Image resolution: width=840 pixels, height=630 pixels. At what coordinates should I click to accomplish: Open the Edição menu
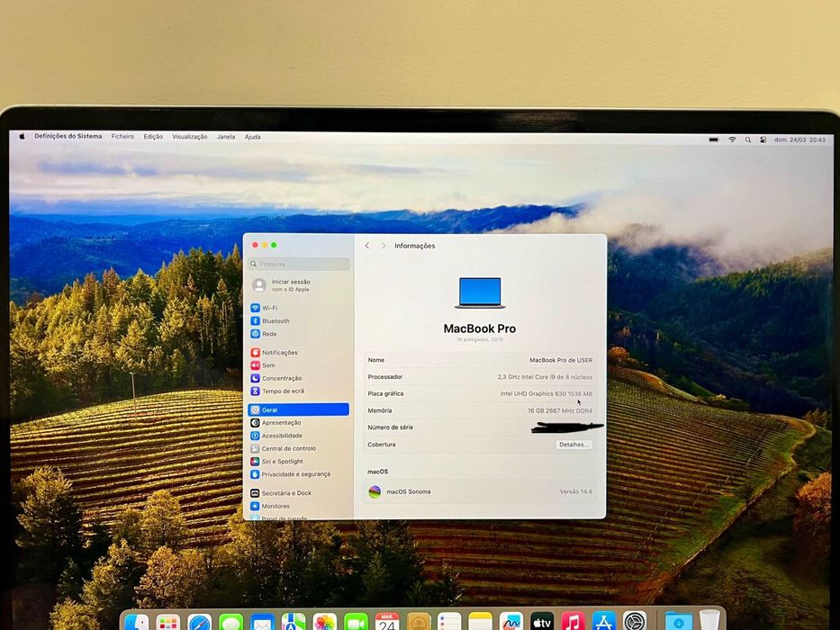[153, 137]
